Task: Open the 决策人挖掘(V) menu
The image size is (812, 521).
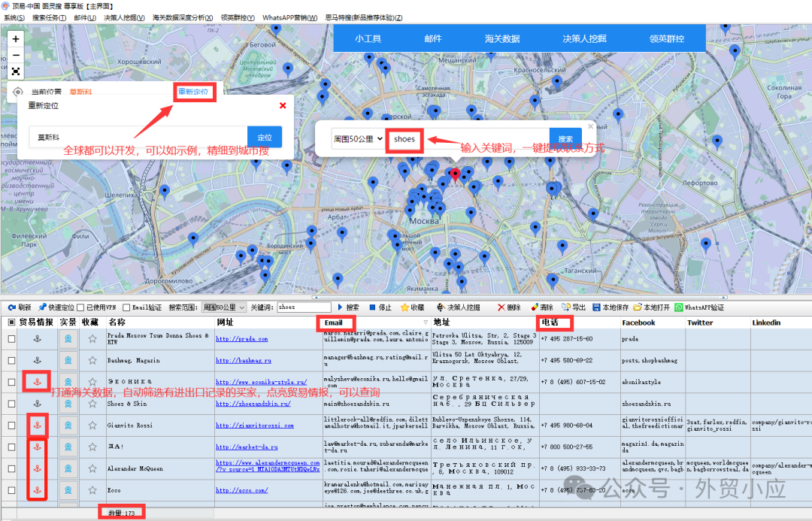Action: click(x=124, y=17)
